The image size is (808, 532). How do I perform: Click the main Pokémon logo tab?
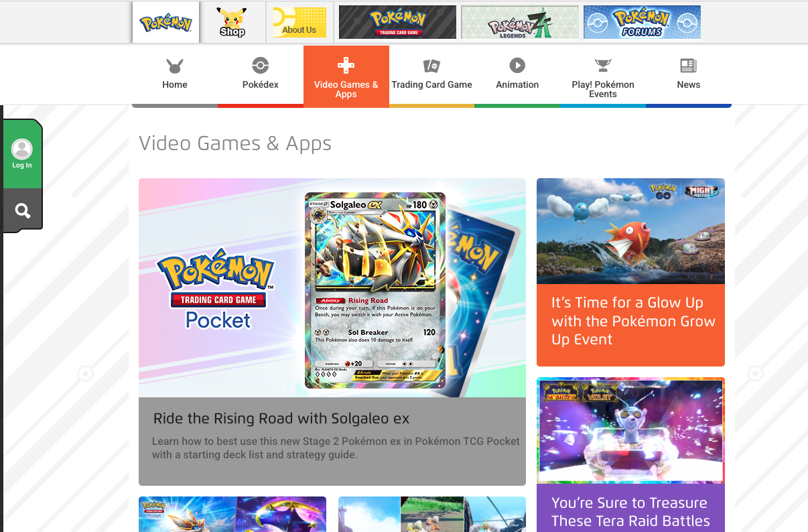pos(165,22)
